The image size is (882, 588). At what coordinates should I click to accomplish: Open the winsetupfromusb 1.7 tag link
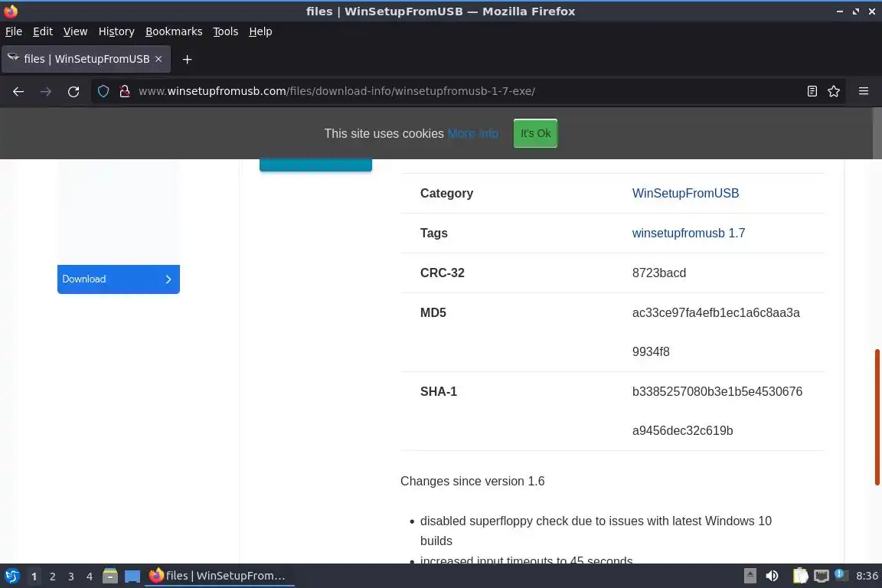pyautogui.click(x=688, y=233)
